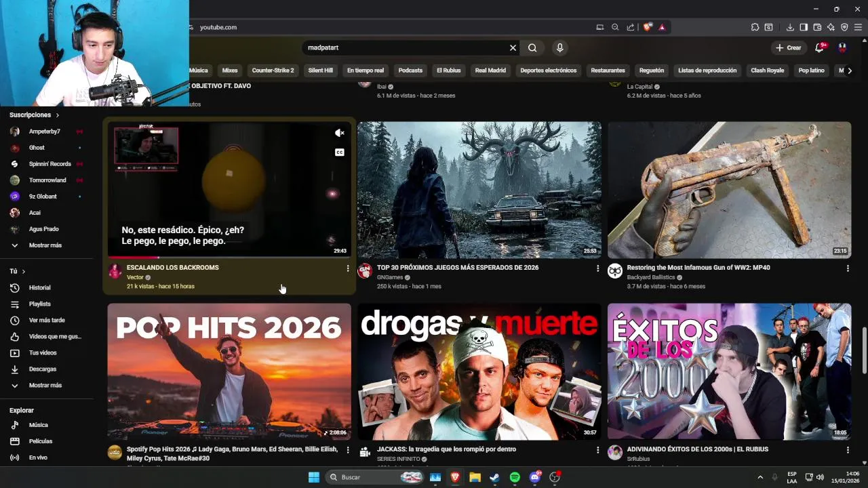The width and height of the screenshot is (868, 488).
Task: Open more options for ESCALANDO LOS BACKROOMS
Action: pos(348,268)
